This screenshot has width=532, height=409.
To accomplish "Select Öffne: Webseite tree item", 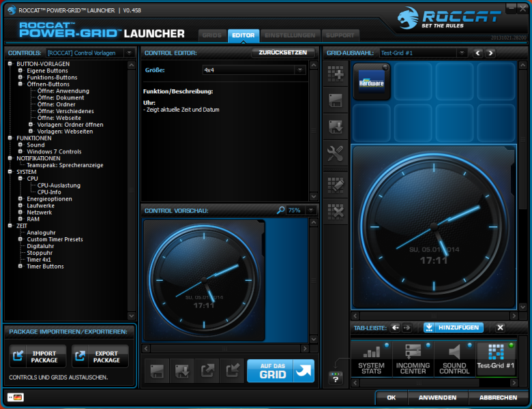I will (59, 118).
